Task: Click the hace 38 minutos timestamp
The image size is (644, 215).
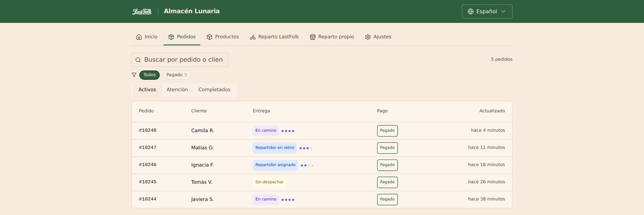Action: pyautogui.click(x=486, y=199)
